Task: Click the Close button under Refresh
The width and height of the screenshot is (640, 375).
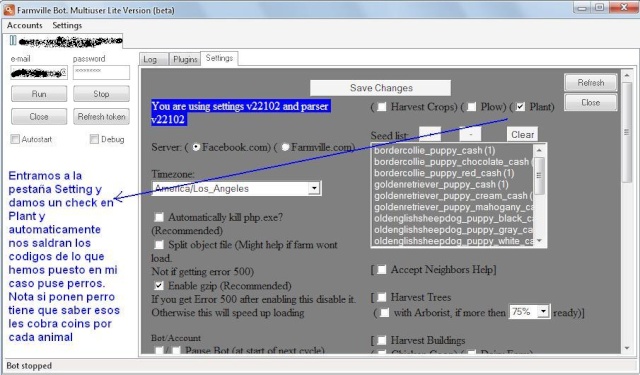Action: pos(591,102)
